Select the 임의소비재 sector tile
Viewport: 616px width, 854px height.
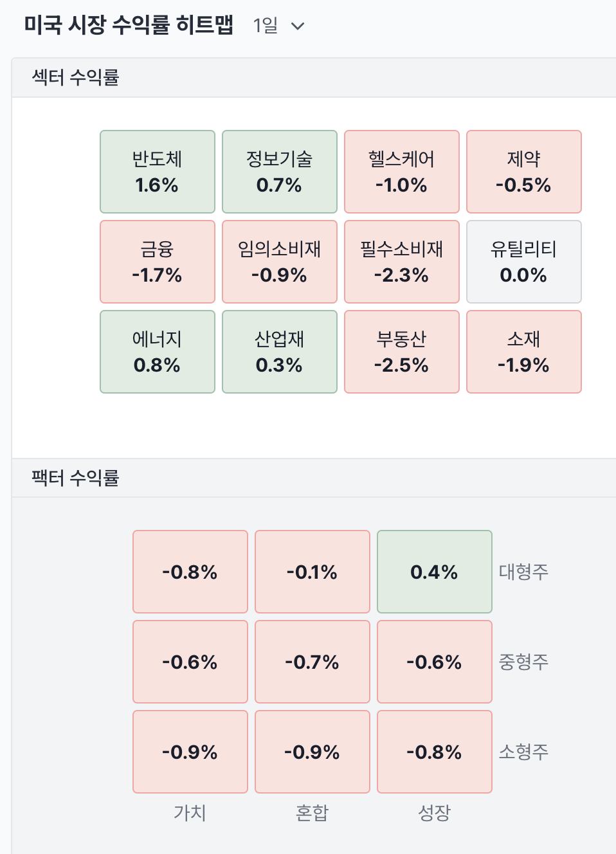(x=280, y=262)
